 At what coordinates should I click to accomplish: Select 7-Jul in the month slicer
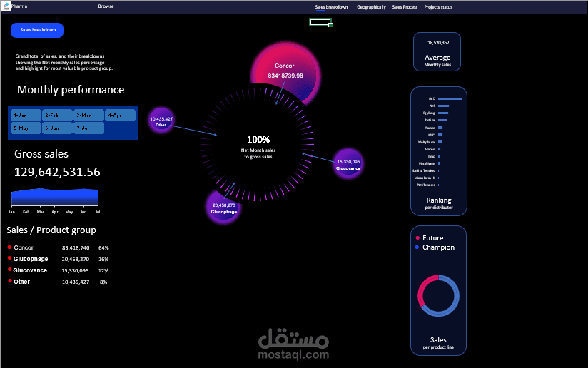[x=89, y=128]
